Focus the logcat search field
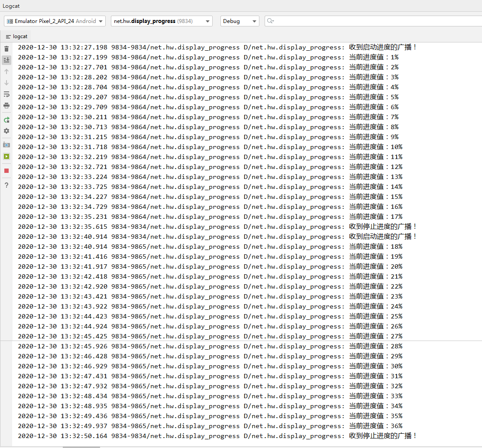Screen dimensions: 482x448 click(373, 21)
